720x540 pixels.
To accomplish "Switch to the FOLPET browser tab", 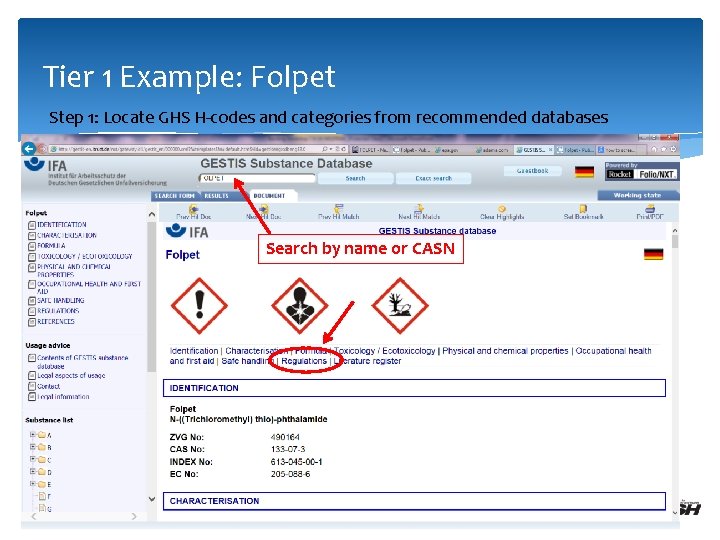I will tap(371, 150).
